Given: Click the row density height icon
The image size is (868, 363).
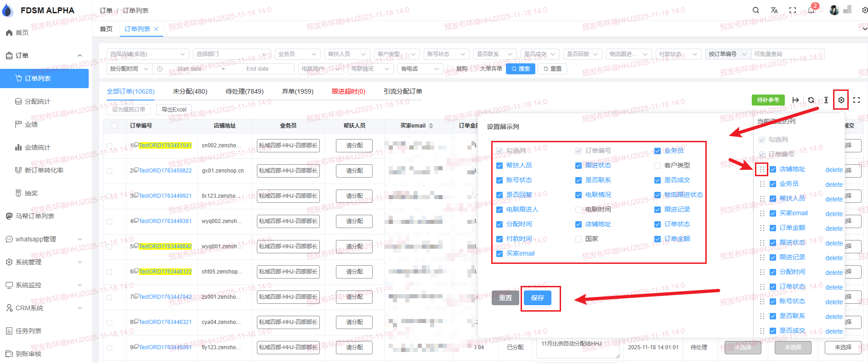Looking at the screenshot, I should (x=826, y=100).
